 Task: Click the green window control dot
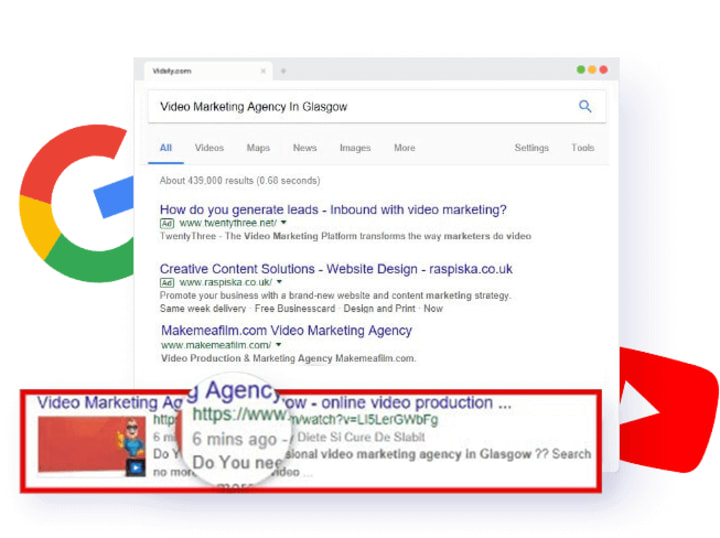pyautogui.click(x=581, y=69)
